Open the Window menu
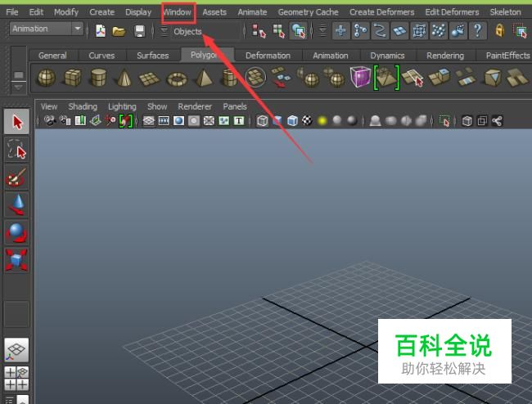Screen dimensions: 532x404 click(x=178, y=12)
